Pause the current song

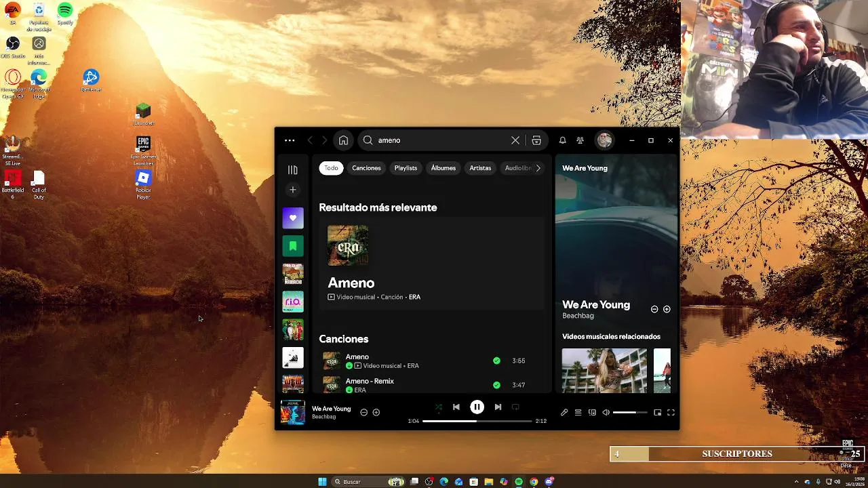click(x=477, y=407)
